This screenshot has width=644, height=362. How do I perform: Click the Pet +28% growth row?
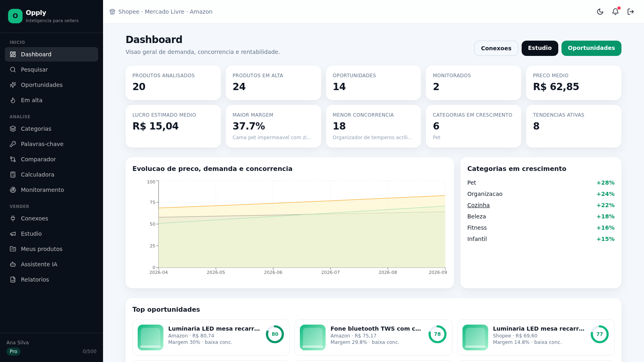point(541,183)
